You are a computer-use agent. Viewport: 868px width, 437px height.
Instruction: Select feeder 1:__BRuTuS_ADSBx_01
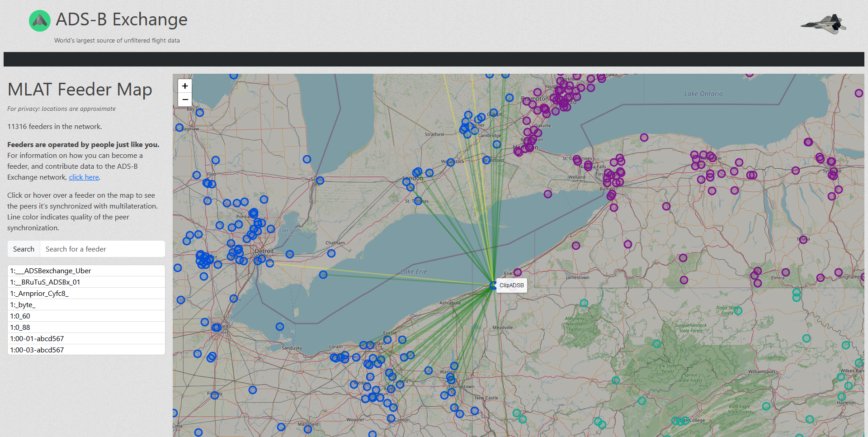[86, 282]
